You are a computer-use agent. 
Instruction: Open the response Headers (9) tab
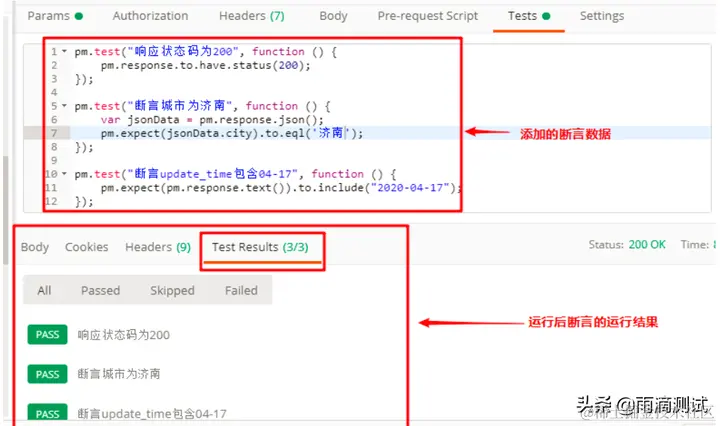pos(158,247)
